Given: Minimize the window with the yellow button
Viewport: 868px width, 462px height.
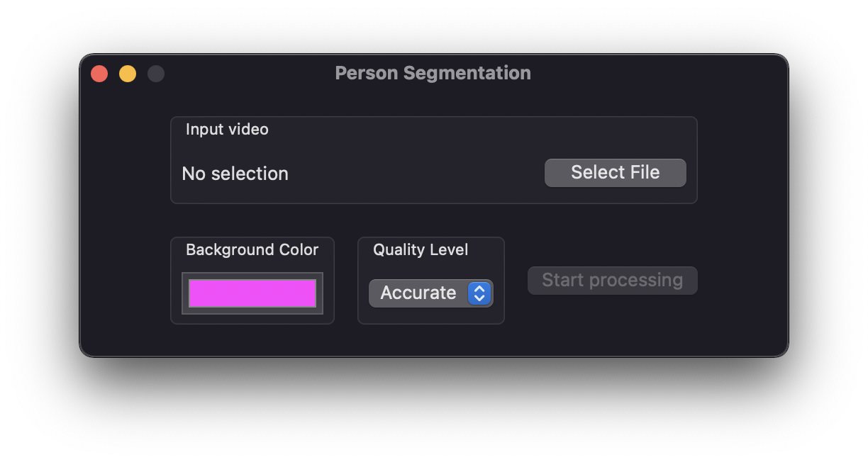Looking at the screenshot, I should tap(128, 74).
